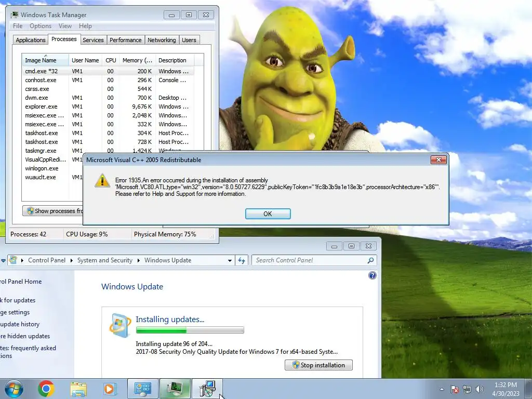The image size is (532, 399).
Task: Sort processes by User Name column
Action: click(x=85, y=60)
